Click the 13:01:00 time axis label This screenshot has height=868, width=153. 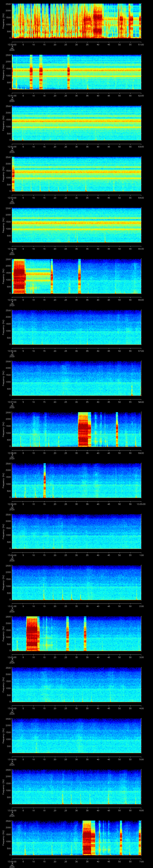pos(12,606)
